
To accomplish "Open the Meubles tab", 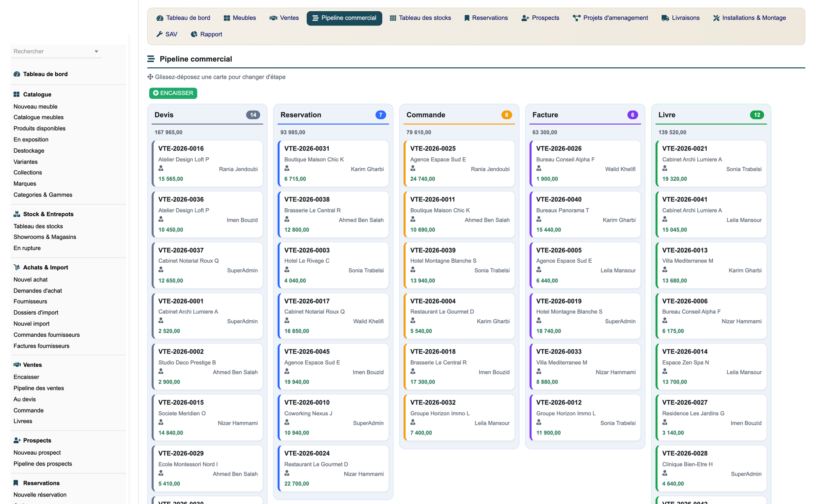I will [x=240, y=18].
